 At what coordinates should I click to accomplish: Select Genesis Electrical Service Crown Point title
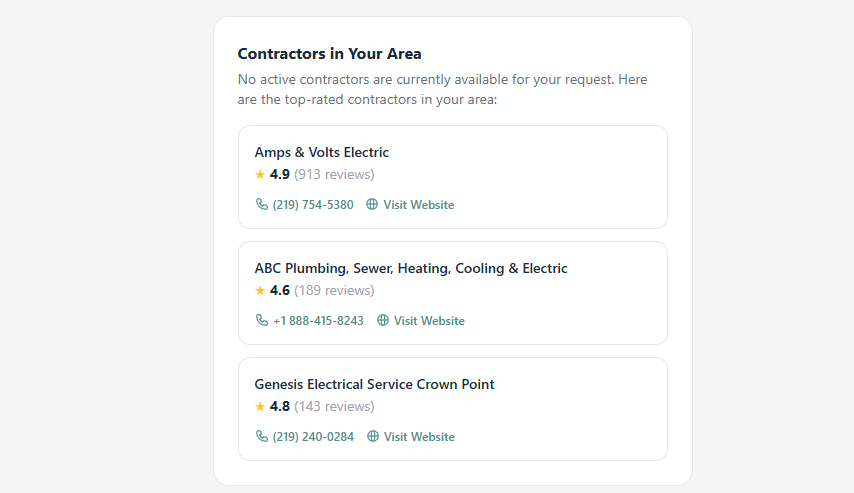[x=374, y=384]
